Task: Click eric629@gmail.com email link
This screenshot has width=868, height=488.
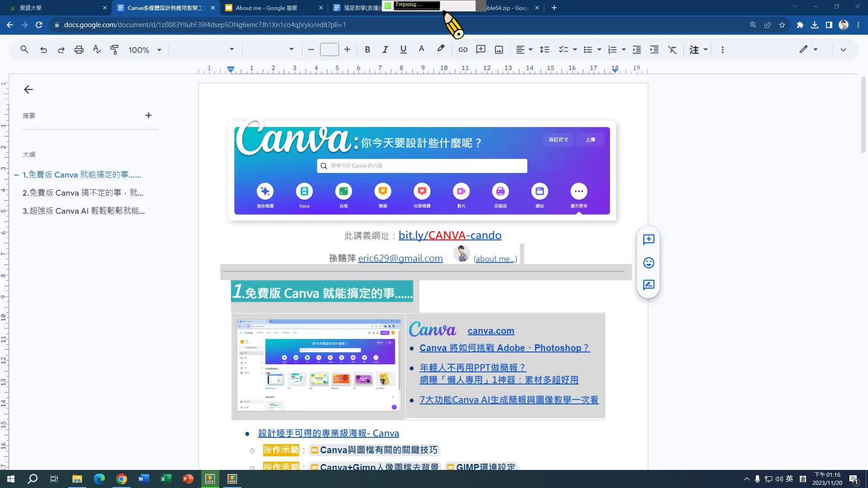Action: pyautogui.click(x=400, y=258)
